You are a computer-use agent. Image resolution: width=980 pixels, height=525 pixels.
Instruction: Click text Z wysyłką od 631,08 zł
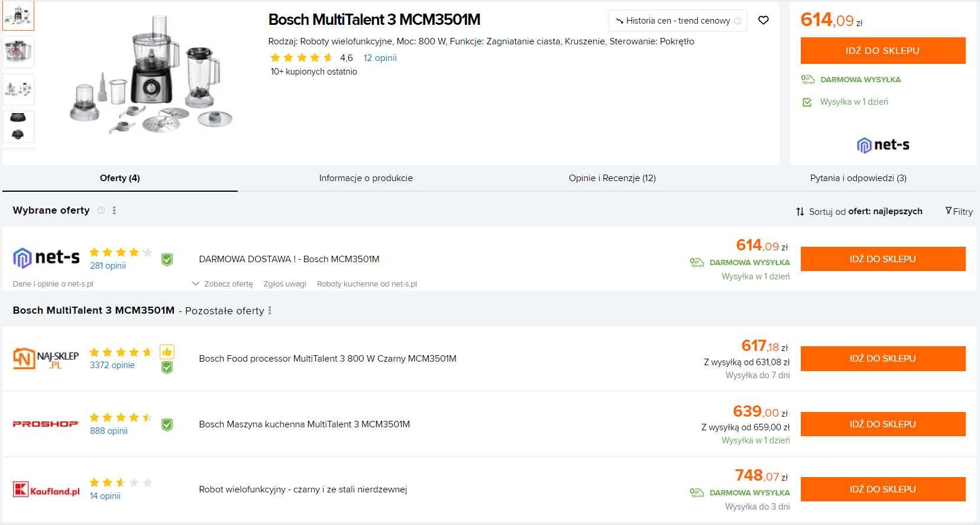pos(746,362)
